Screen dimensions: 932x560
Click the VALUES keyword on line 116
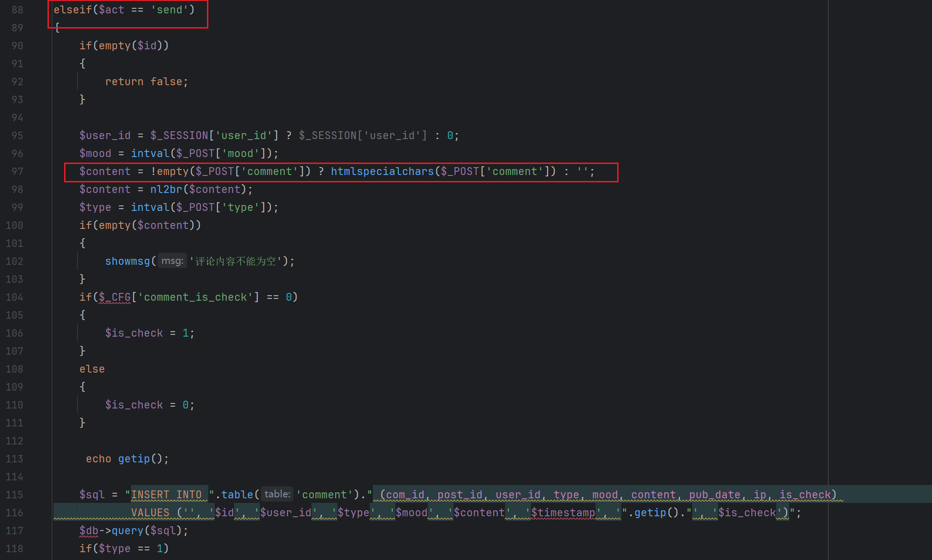click(x=150, y=513)
